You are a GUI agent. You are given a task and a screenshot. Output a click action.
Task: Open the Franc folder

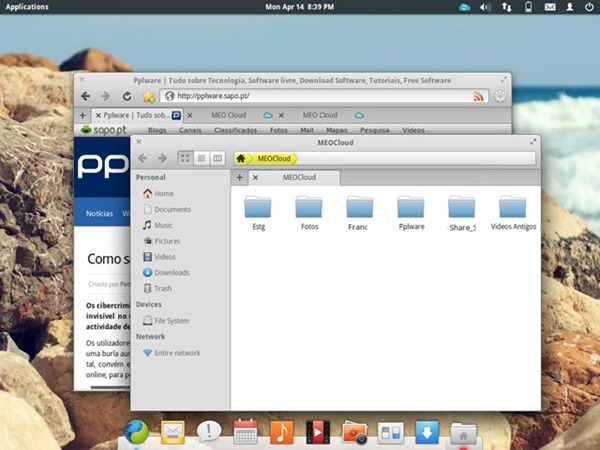pyautogui.click(x=359, y=213)
